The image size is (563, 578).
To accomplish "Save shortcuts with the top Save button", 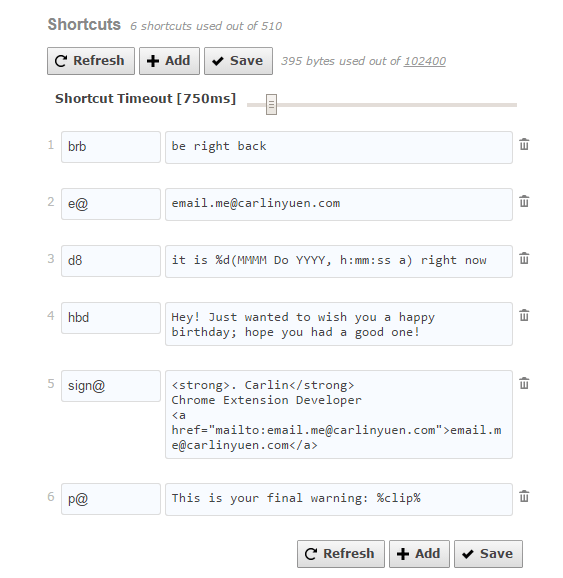I will tap(239, 61).
